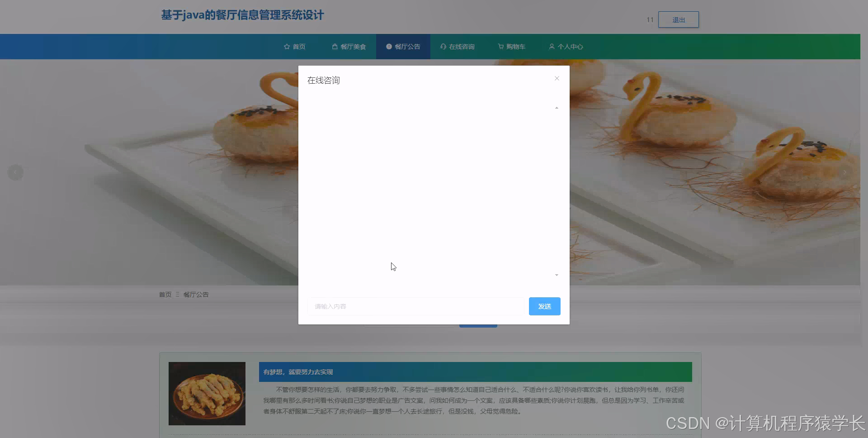Open the 首页 breadcrumb link
This screenshot has height=438, width=868.
165,294
